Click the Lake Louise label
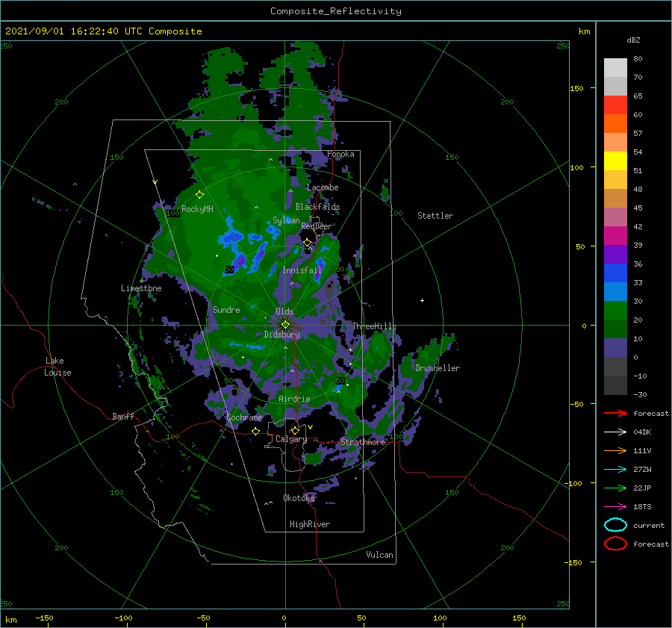This screenshot has height=628, width=672. pyautogui.click(x=57, y=367)
